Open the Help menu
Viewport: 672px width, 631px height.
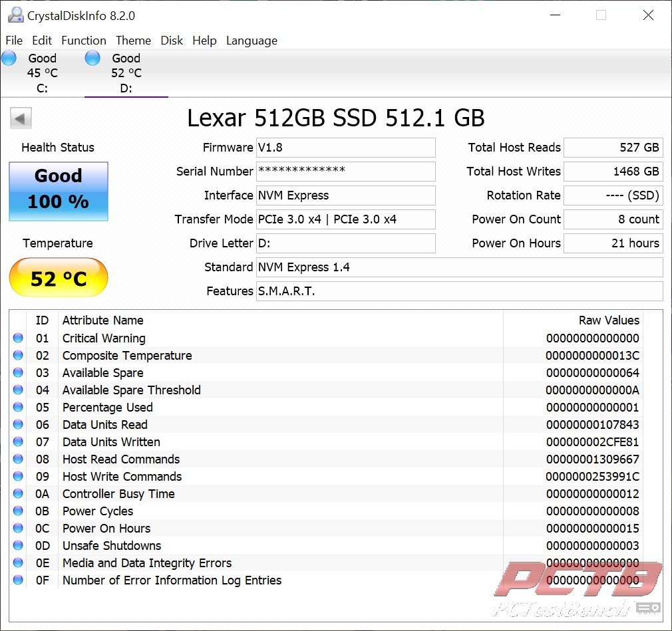[204, 41]
